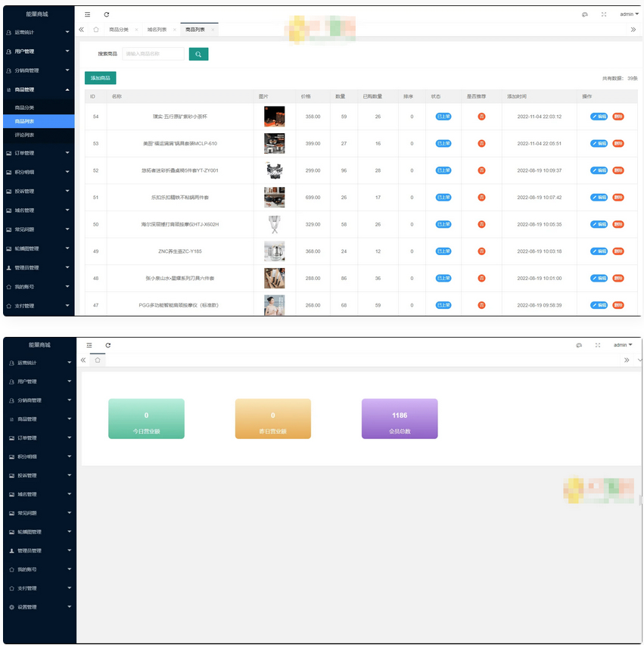Click the green magnifier search button
Screen dimensions: 644x645
coord(198,54)
